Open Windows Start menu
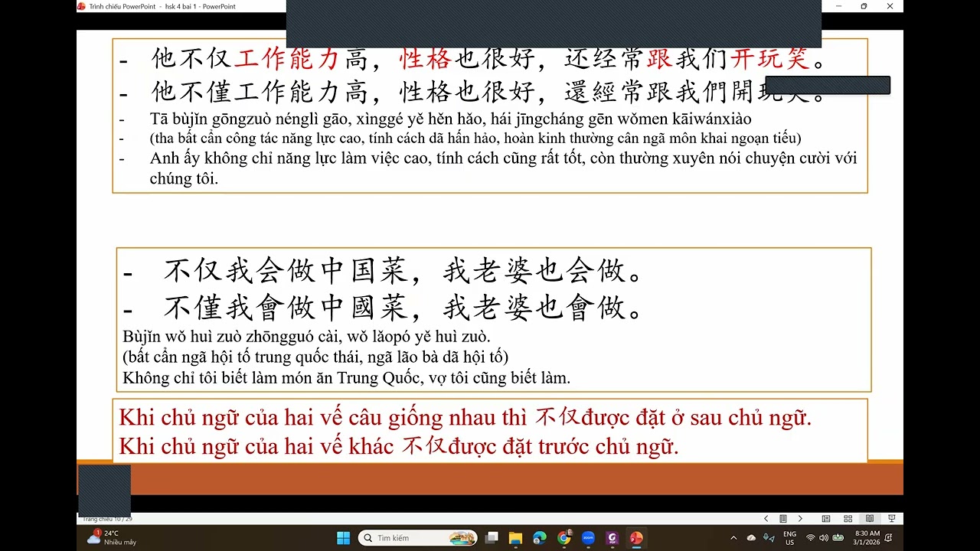Image resolution: width=980 pixels, height=551 pixels. click(x=343, y=538)
